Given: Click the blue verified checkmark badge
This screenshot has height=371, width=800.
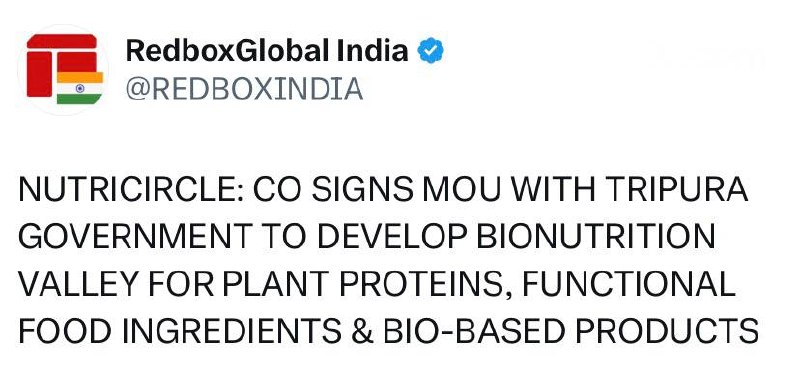Looking at the screenshot, I should point(431,51).
